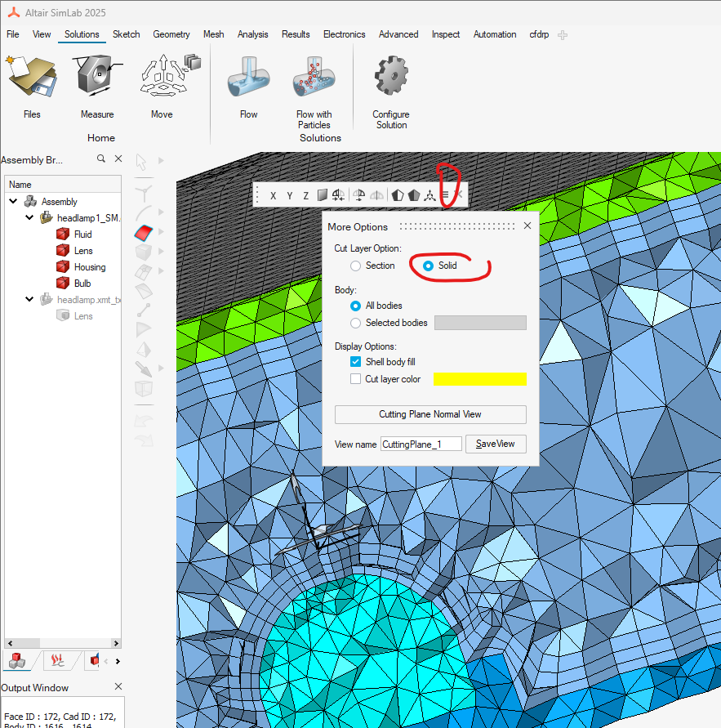Image resolution: width=721 pixels, height=728 pixels.
Task: Collapse the headlamp.xmt_txt node
Action: [x=29, y=299]
